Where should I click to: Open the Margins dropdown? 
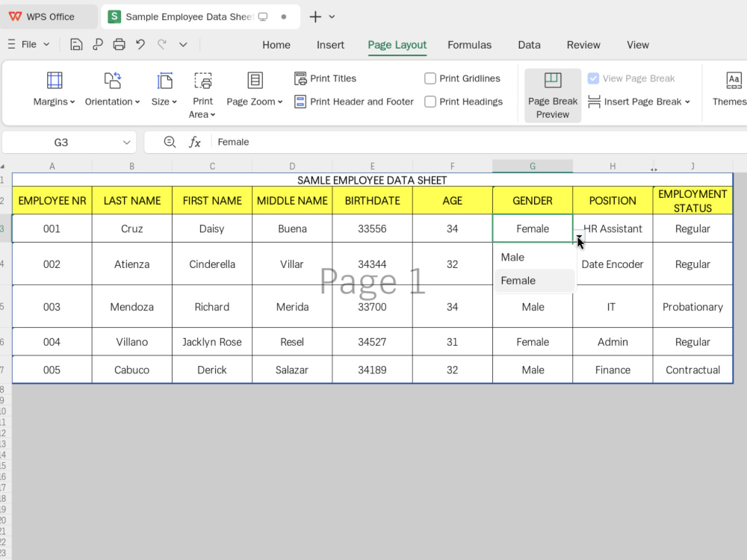pos(54,89)
